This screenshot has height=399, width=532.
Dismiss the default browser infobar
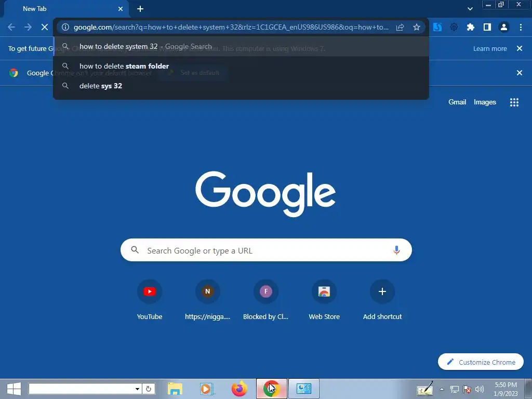520,73
